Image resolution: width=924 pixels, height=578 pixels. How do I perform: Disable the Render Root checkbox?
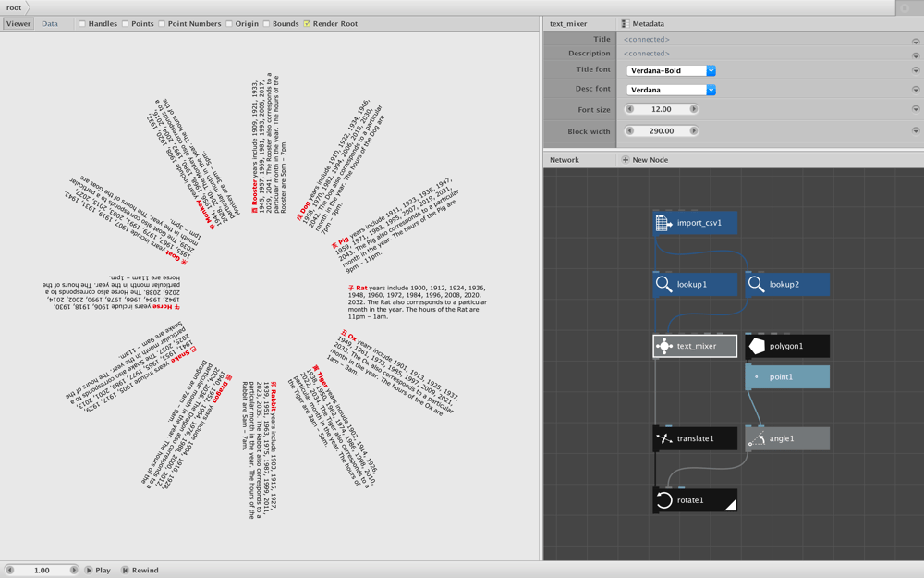[x=307, y=24]
